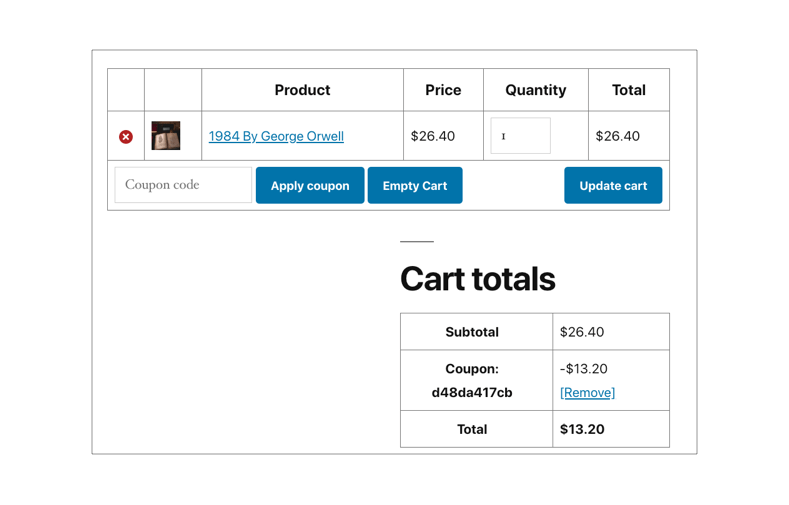This screenshot has height=505, width=789.
Task: Hit the Empty Cart button
Action: 415,186
